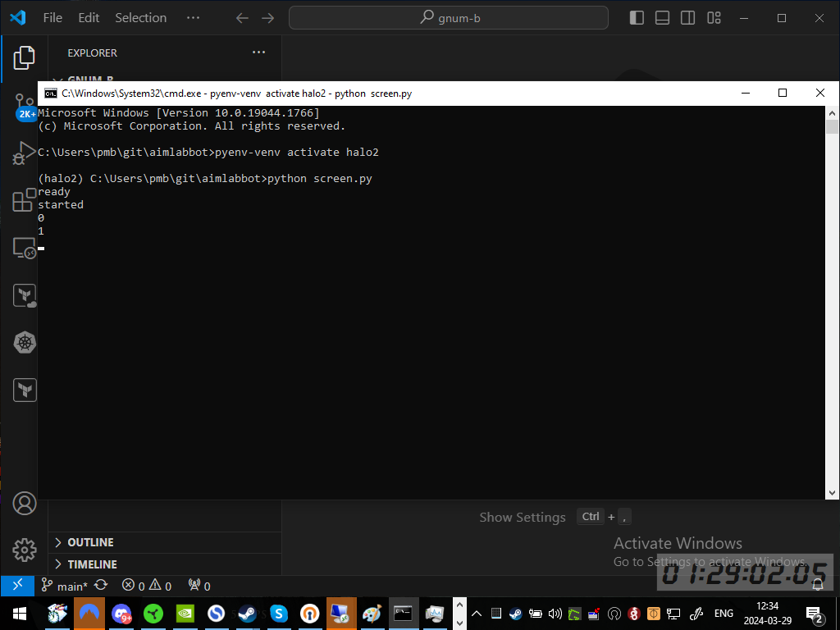Toggle the secondary side bar layout button
The height and width of the screenshot is (630, 840).
click(x=687, y=18)
